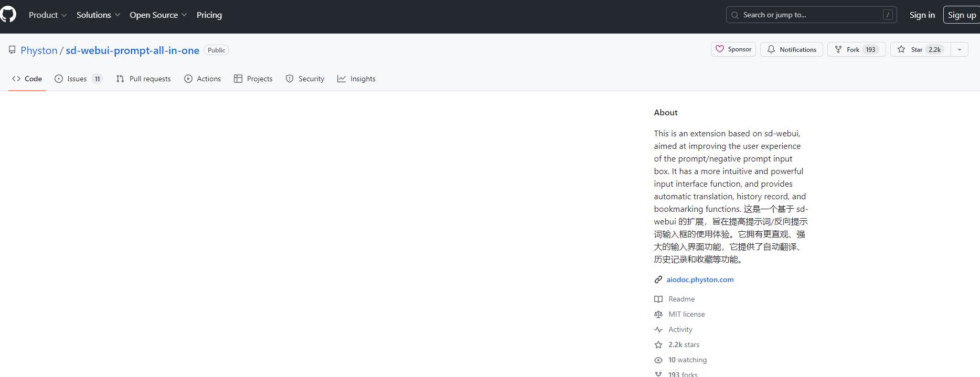Click the chain link icon beside aiodoc.physton.com

click(x=658, y=280)
